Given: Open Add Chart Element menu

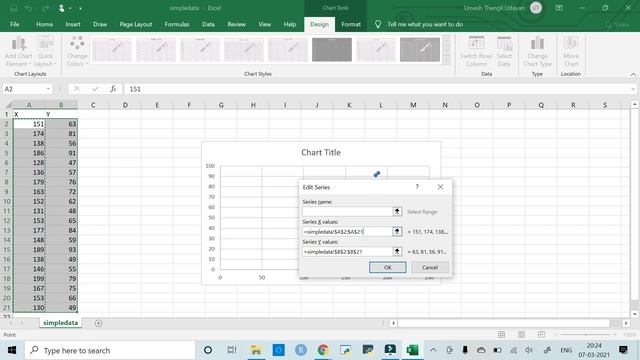Looking at the screenshot, I should tap(18, 51).
